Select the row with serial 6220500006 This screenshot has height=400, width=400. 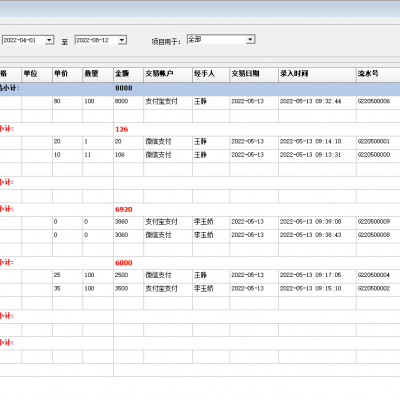point(200,102)
